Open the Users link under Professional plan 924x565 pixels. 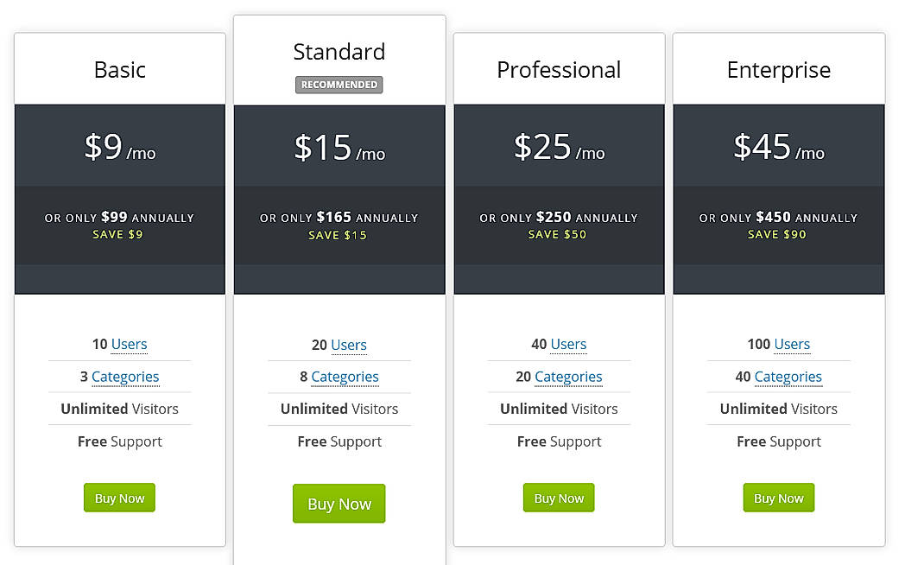click(569, 344)
